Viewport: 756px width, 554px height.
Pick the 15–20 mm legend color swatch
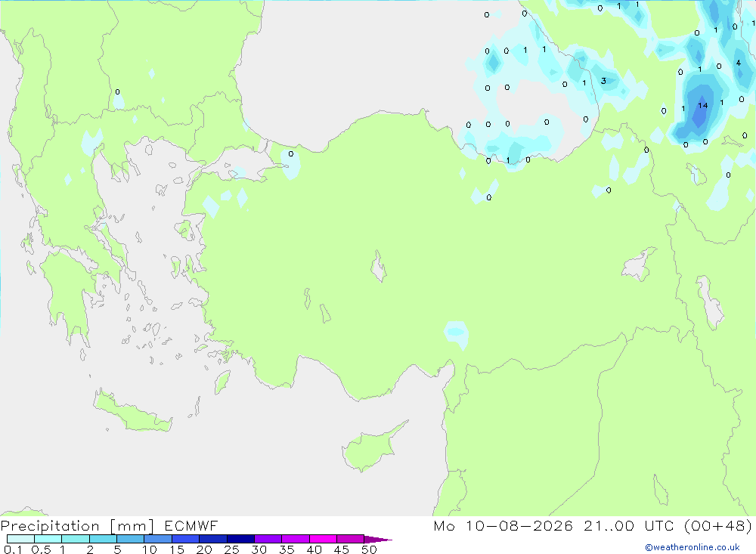pos(186,539)
